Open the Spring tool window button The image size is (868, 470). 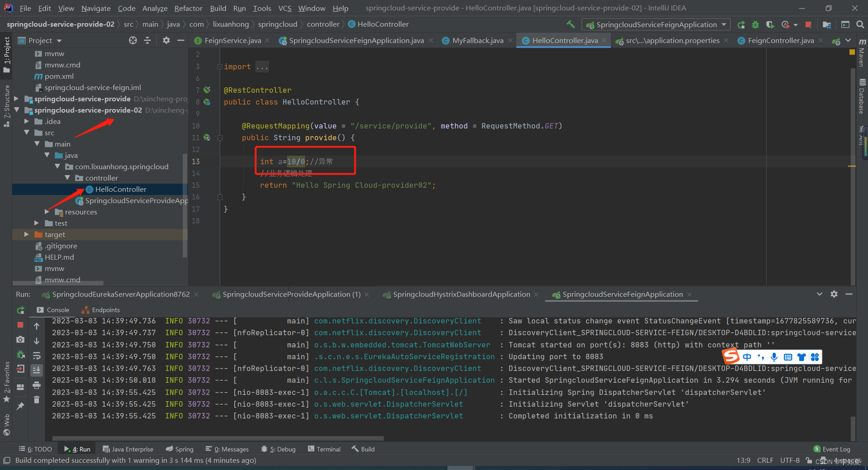point(179,449)
